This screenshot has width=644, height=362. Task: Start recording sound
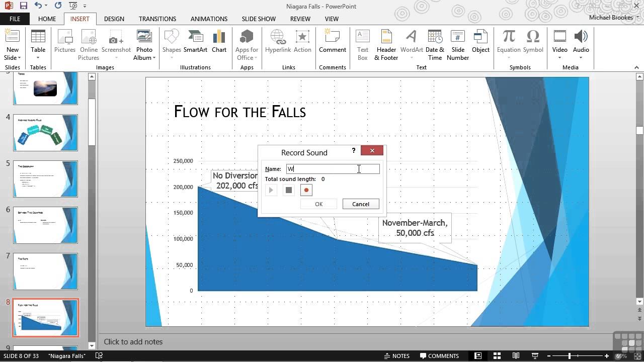tap(306, 190)
